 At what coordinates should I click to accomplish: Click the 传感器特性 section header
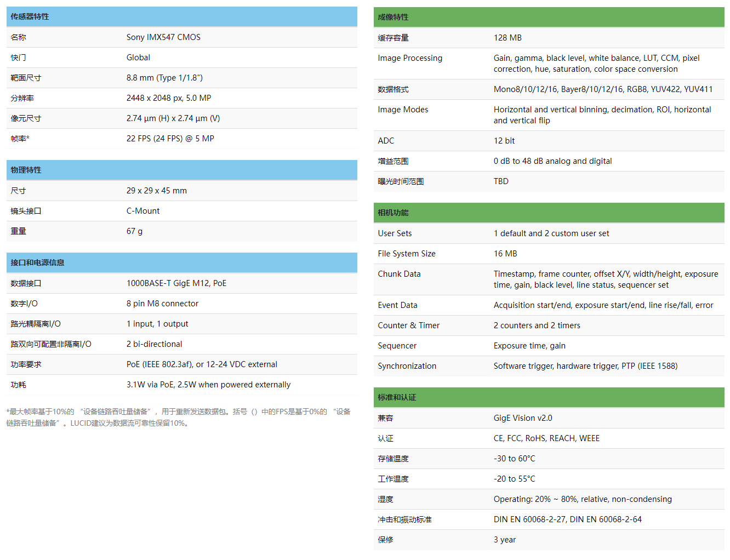coord(30,16)
